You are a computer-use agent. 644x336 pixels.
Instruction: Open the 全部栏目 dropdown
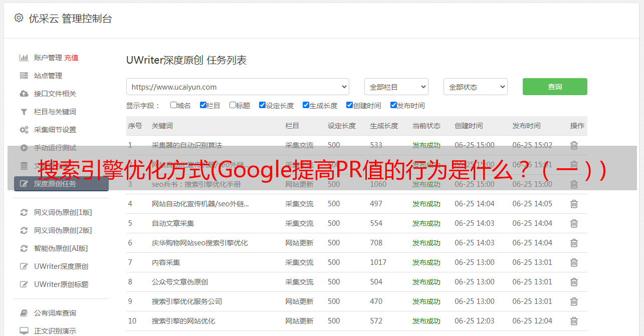(x=396, y=87)
